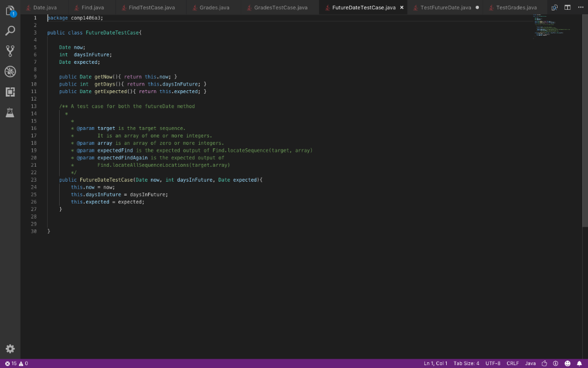This screenshot has width=588, height=368.
Task: Click the open changes icon in editor toolbar
Action: (554, 7)
